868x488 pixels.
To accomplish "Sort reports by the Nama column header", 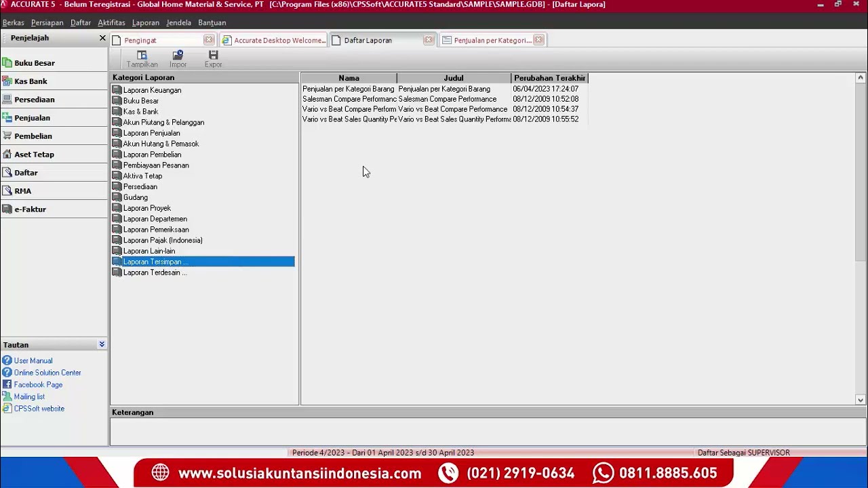I will tap(349, 78).
